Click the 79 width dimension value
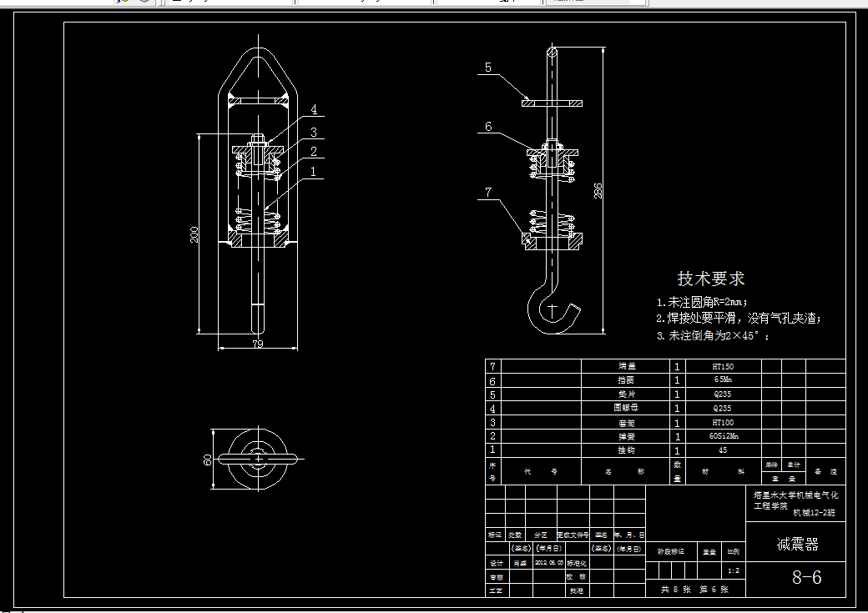The width and height of the screenshot is (868, 613). coord(257,344)
